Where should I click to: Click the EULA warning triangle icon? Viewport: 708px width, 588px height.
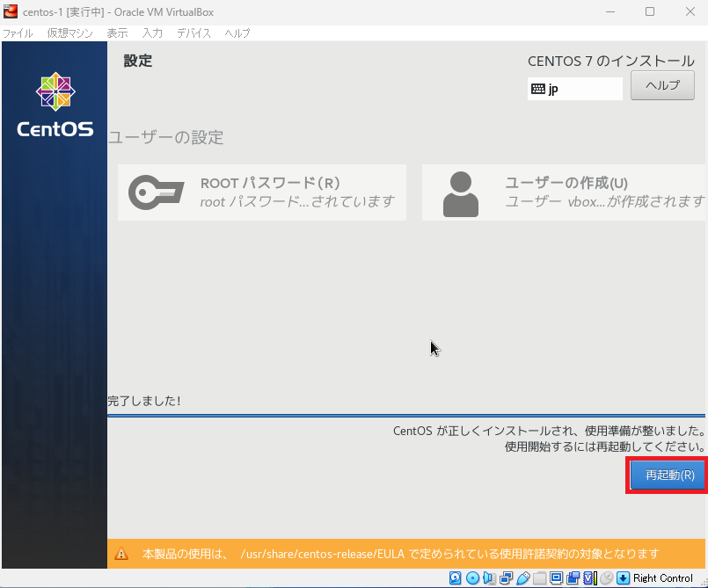pyautogui.click(x=121, y=553)
